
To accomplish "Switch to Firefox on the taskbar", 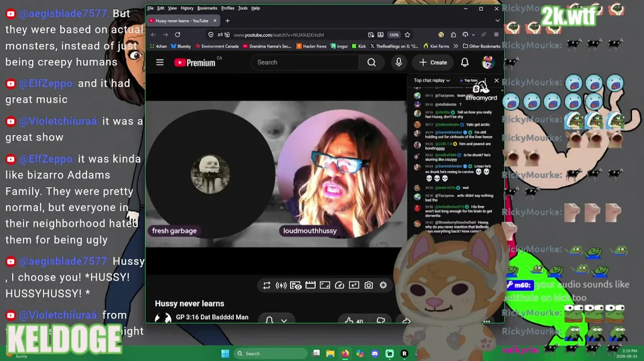I will 345,353.
